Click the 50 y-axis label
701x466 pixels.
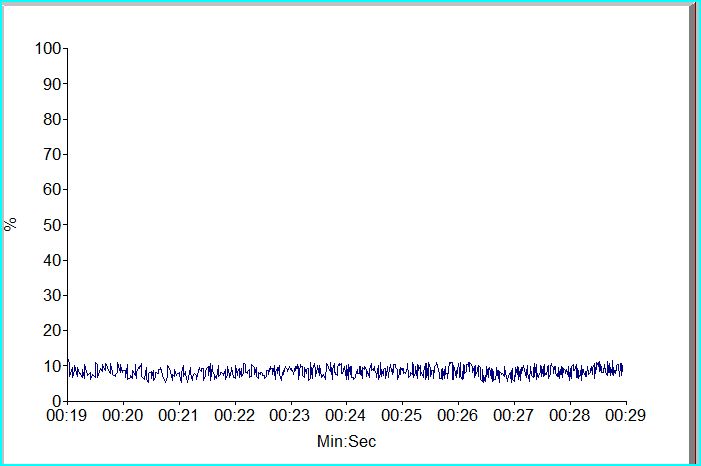click(52, 225)
